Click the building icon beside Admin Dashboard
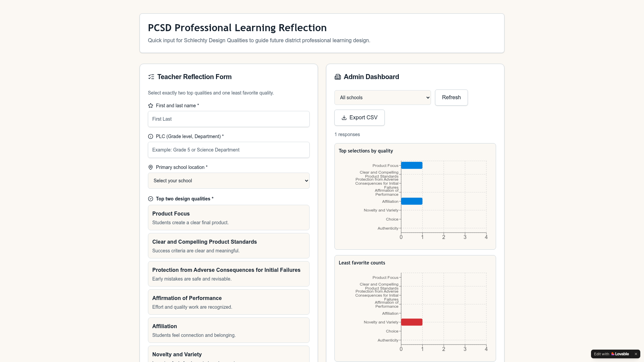 click(337, 77)
